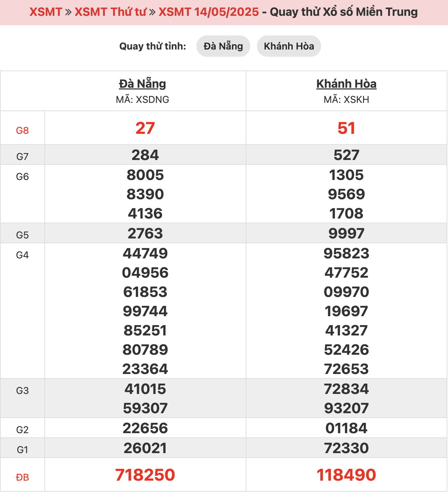Select Khánh Hòa G8 result 51

pos(346,128)
